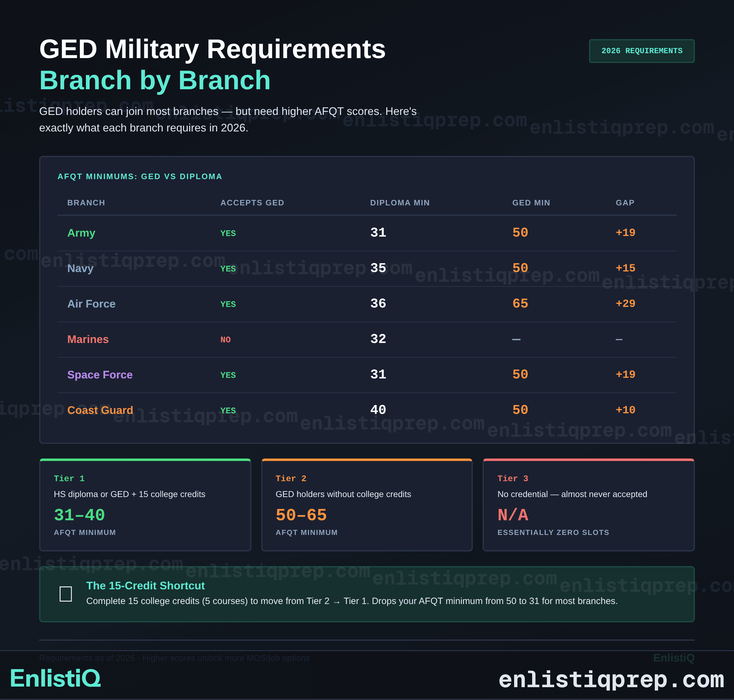Click the EnlistiQ logo in footer
The width and height of the screenshot is (734, 700).
click(x=55, y=678)
